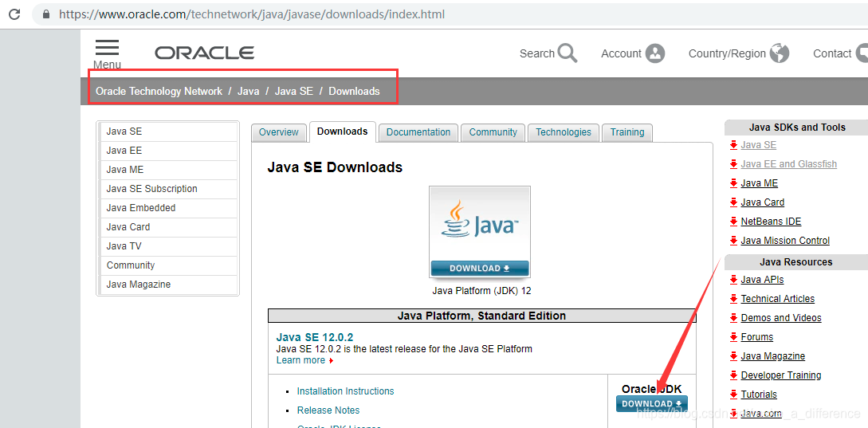Open the hamburger Menu icon

tap(108, 48)
